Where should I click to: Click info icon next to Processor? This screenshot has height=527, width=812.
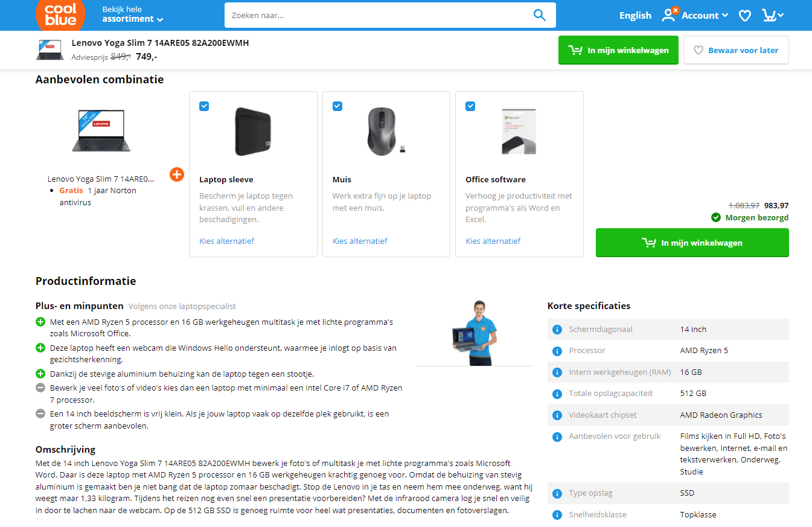pyautogui.click(x=557, y=351)
